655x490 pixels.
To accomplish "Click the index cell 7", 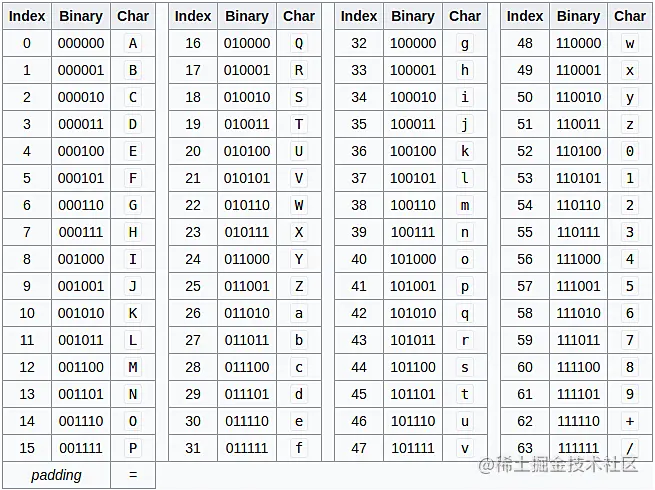I will pos(27,232).
